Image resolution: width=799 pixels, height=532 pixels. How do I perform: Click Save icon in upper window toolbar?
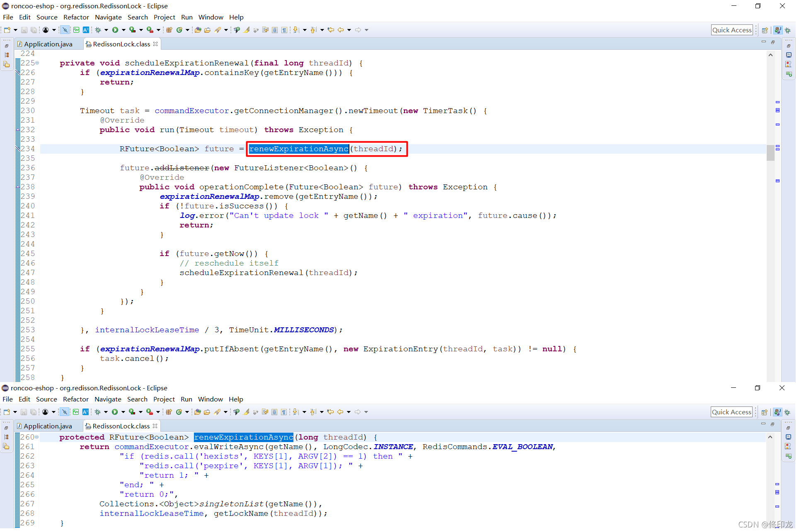(24, 30)
